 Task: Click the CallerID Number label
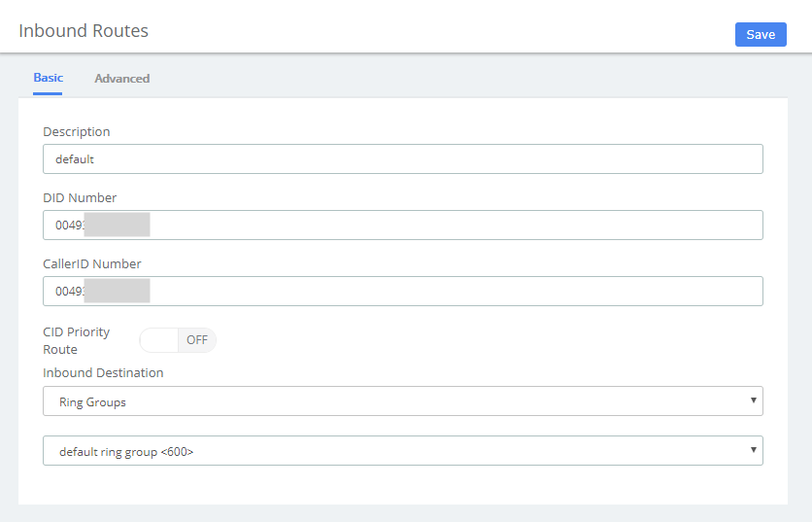[92, 263]
